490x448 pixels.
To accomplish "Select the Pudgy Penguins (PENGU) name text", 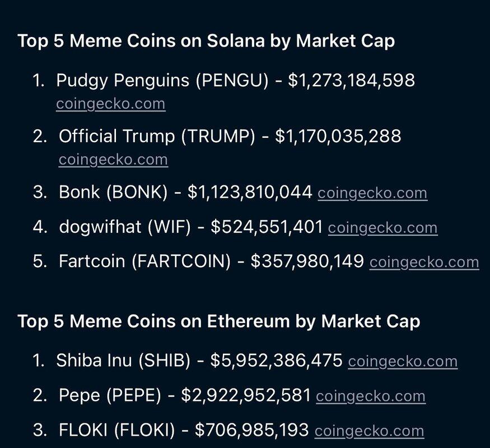I will click(162, 80).
